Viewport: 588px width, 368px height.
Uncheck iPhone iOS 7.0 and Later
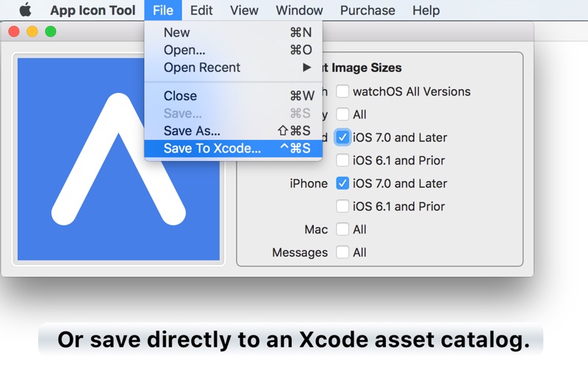click(x=343, y=183)
